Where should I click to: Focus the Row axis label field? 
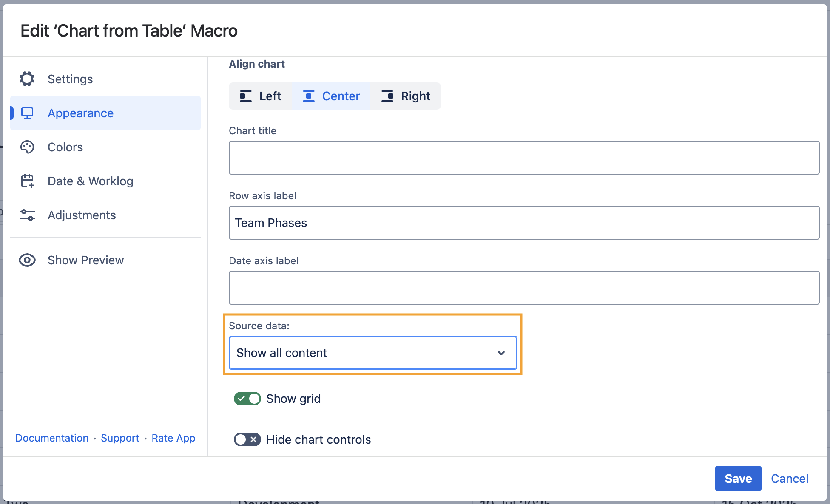tap(524, 223)
